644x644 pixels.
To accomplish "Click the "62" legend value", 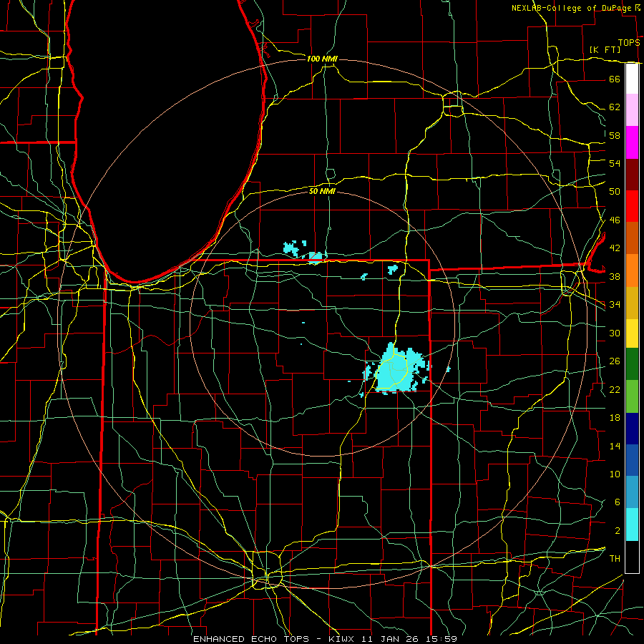I will pos(615,107).
